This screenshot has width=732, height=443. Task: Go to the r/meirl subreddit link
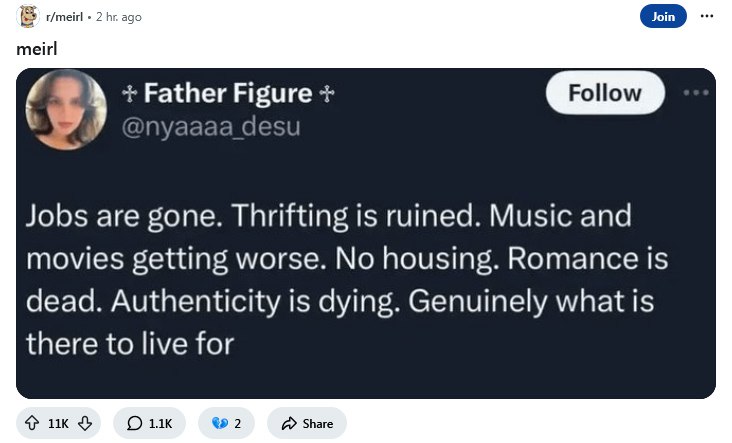pos(64,17)
